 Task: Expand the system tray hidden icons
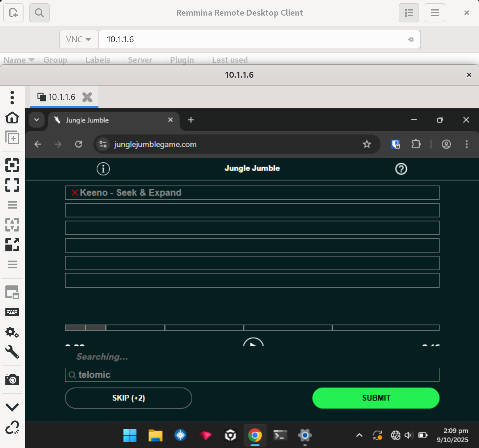(359, 435)
